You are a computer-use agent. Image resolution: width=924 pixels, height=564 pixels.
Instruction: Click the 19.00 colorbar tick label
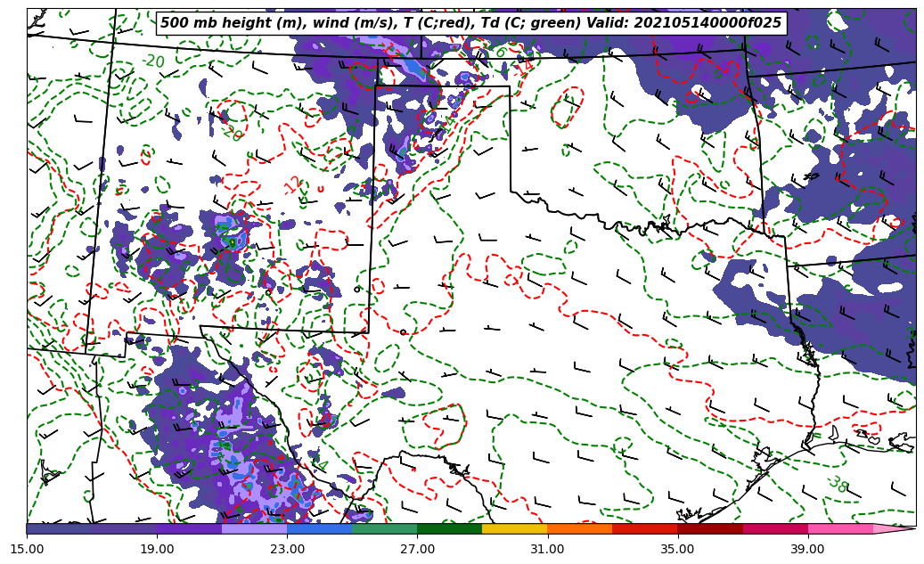(157, 549)
